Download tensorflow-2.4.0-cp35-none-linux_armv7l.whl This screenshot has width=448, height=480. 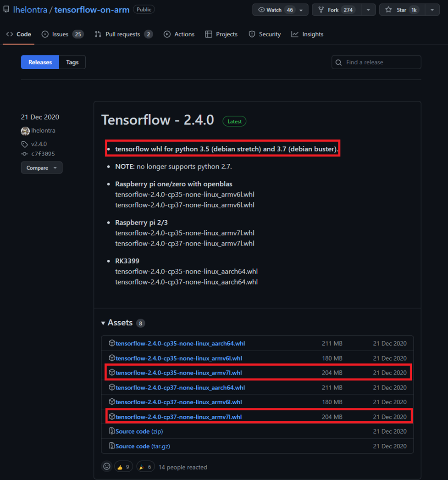(x=178, y=373)
